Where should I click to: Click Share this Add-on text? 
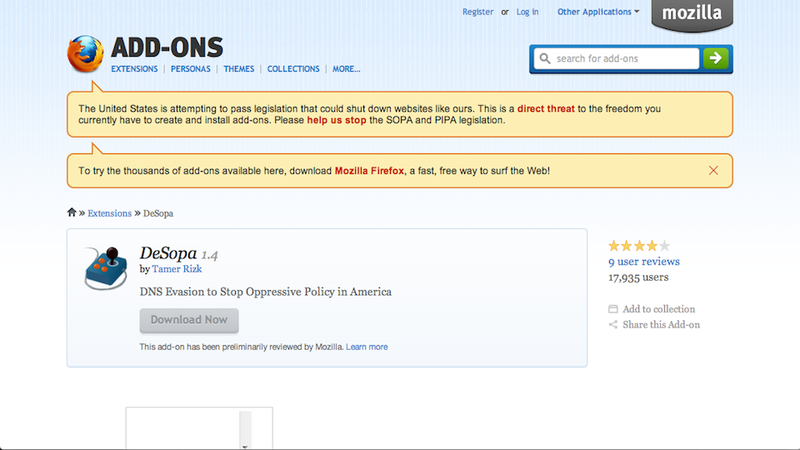[661, 324]
